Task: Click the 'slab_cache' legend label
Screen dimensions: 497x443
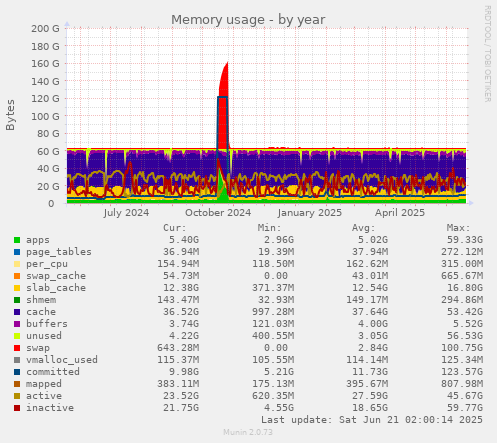Action: coord(56,288)
